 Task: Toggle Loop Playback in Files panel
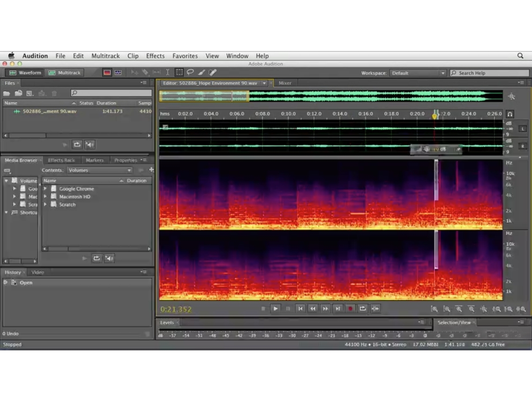point(77,145)
